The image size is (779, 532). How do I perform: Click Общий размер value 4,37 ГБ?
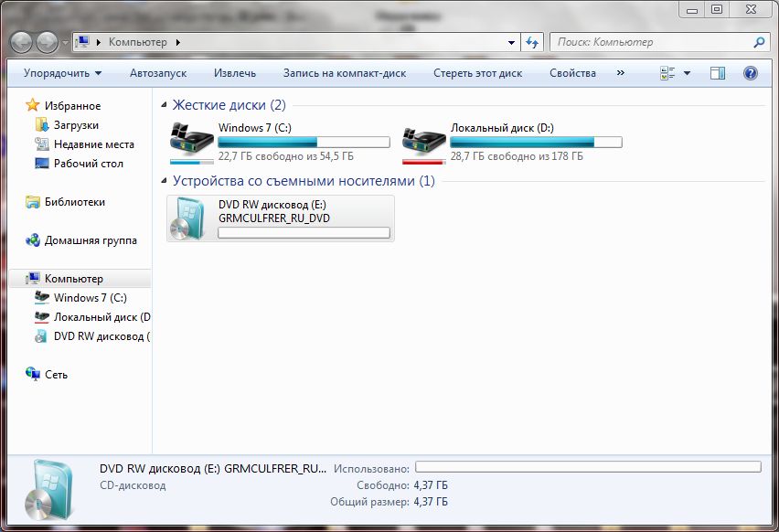(431, 502)
